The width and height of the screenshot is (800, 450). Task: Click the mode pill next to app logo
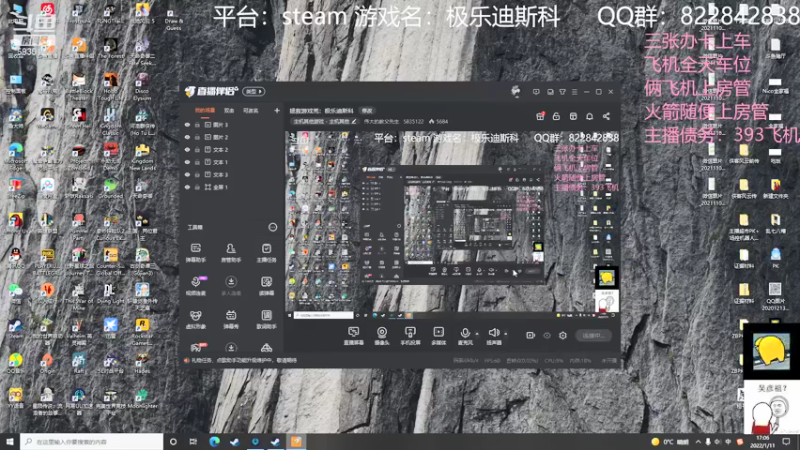coord(254,91)
